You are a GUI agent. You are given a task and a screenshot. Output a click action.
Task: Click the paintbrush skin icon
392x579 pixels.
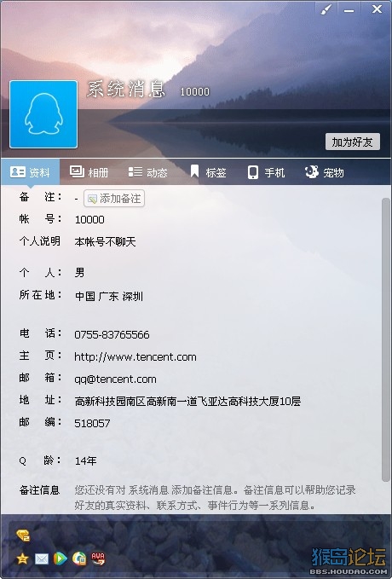tap(326, 9)
